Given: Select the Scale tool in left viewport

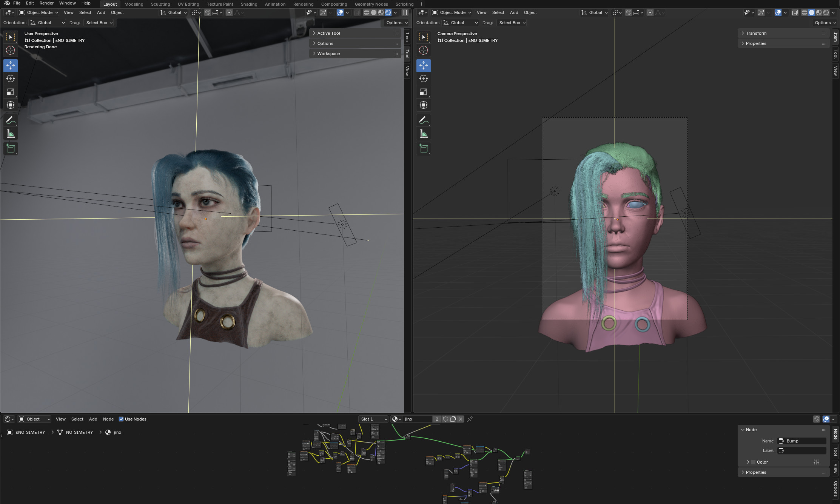Looking at the screenshot, I should [11, 92].
